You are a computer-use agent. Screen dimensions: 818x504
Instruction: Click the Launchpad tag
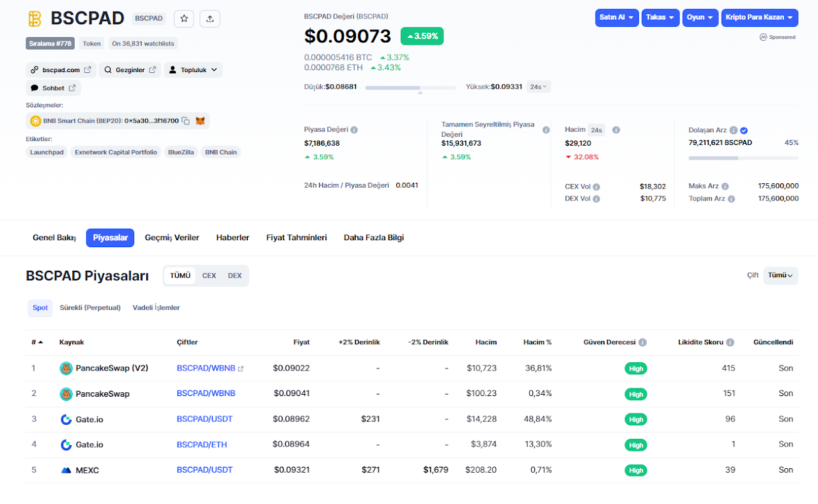(x=47, y=152)
